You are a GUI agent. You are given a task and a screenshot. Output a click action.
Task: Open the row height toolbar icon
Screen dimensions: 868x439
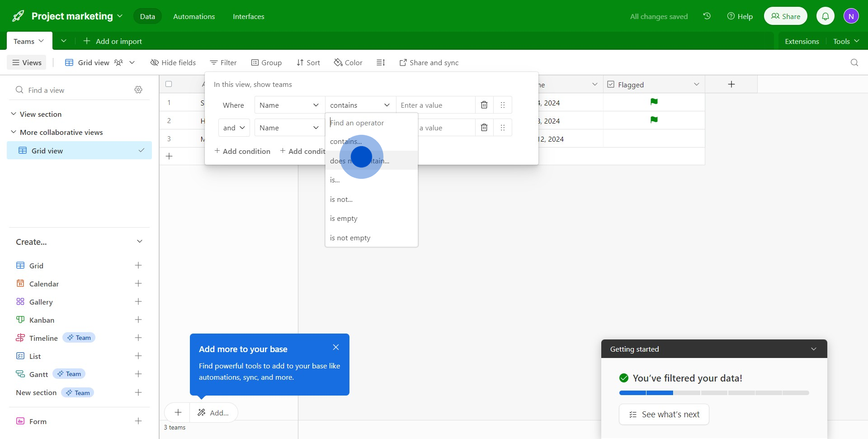point(381,62)
